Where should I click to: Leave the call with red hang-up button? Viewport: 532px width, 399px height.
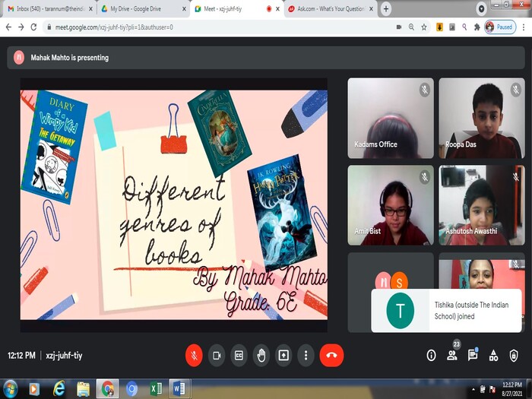point(331,356)
